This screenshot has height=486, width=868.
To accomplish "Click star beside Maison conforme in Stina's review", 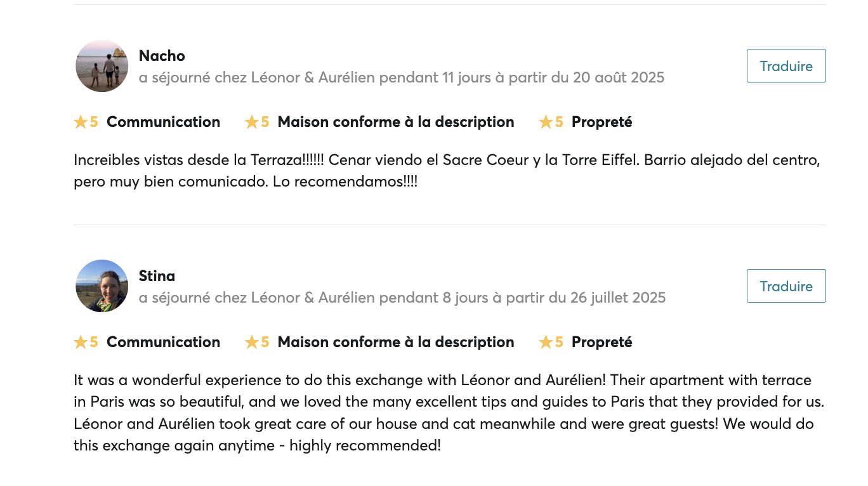I will (252, 342).
